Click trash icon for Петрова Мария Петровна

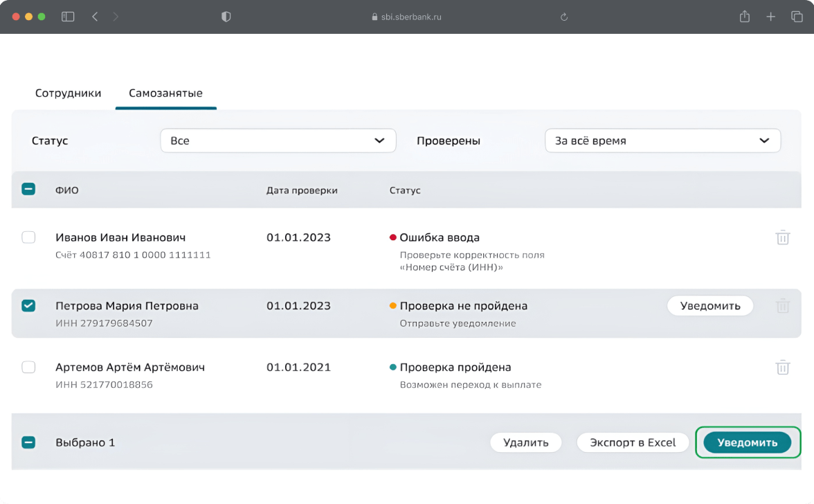click(x=782, y=305)
